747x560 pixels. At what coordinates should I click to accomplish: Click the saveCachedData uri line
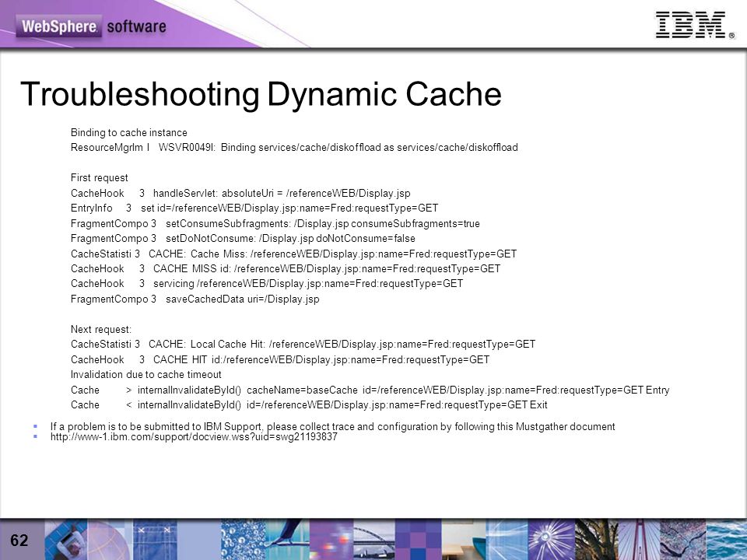[195, 299]
